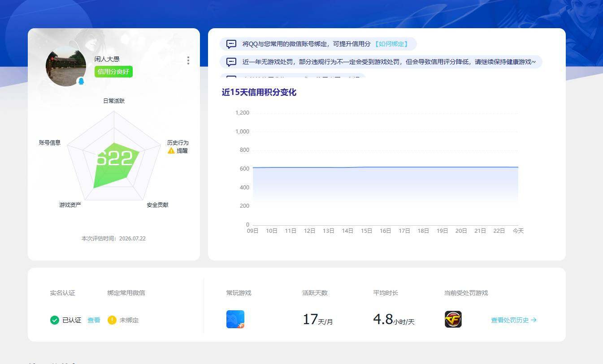Click the 09日 label on the chart axis
603x364 pixels.
coord(253,231)
